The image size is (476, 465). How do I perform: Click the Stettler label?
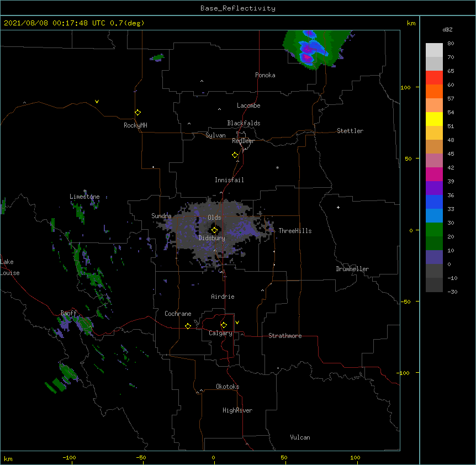coord(350,131)
